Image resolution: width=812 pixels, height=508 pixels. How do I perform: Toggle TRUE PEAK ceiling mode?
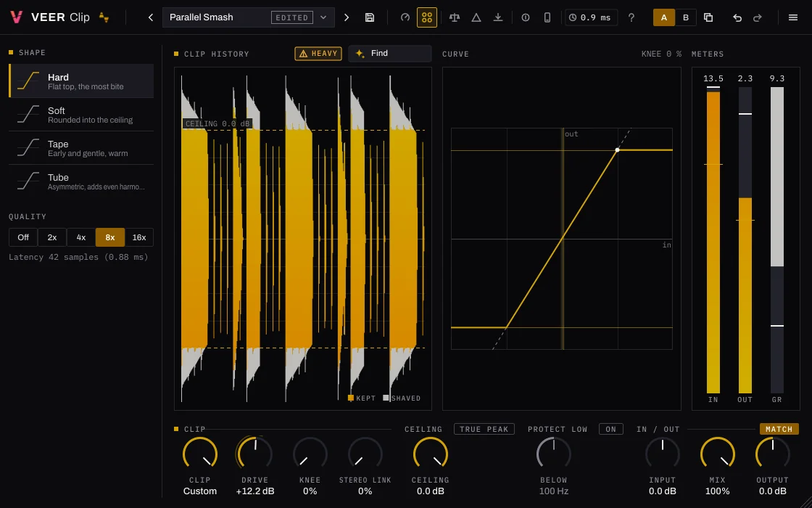point(484,429)
